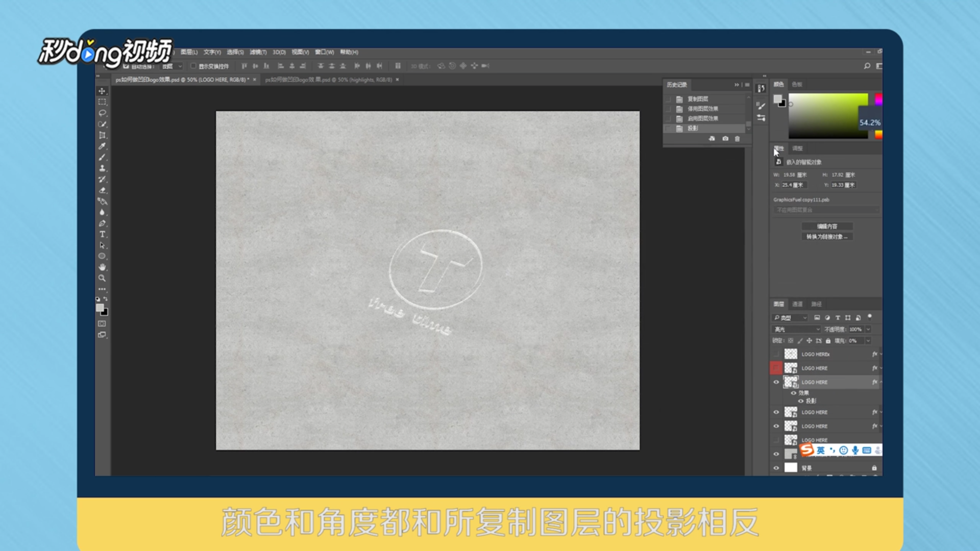Open the 文字(Y) menu
The image size is (980, 551).
[x=212, y=52]
